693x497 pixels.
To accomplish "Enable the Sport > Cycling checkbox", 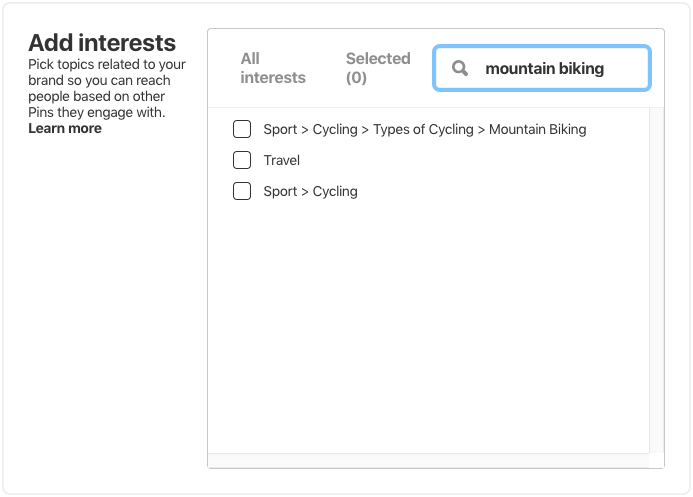I will coord(242,191).
